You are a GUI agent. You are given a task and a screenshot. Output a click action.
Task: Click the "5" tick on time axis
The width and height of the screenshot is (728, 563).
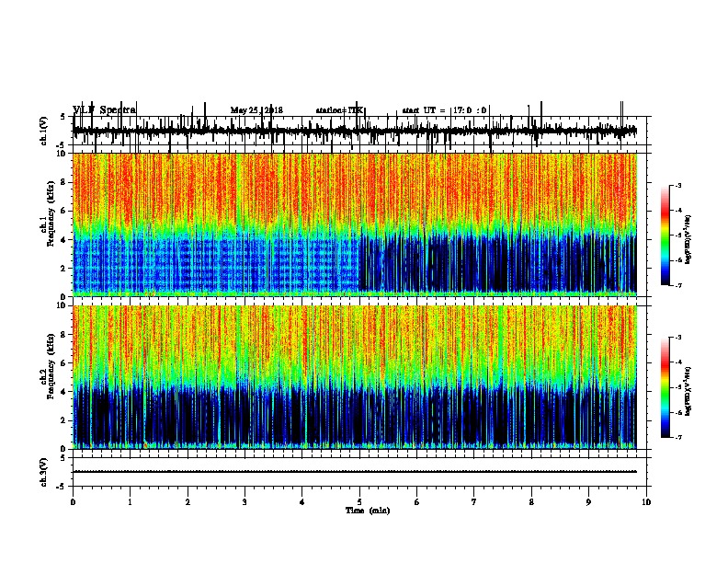[359, 502]
